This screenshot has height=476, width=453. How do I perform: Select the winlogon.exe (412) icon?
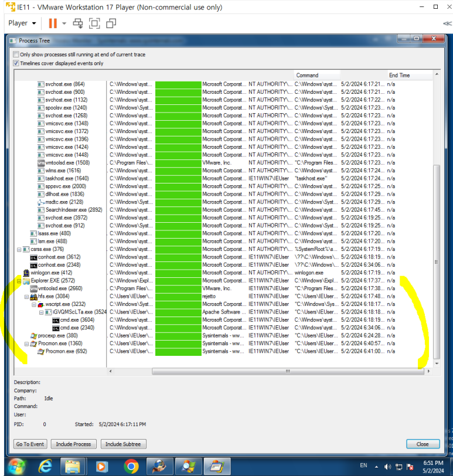click(26, 273)
